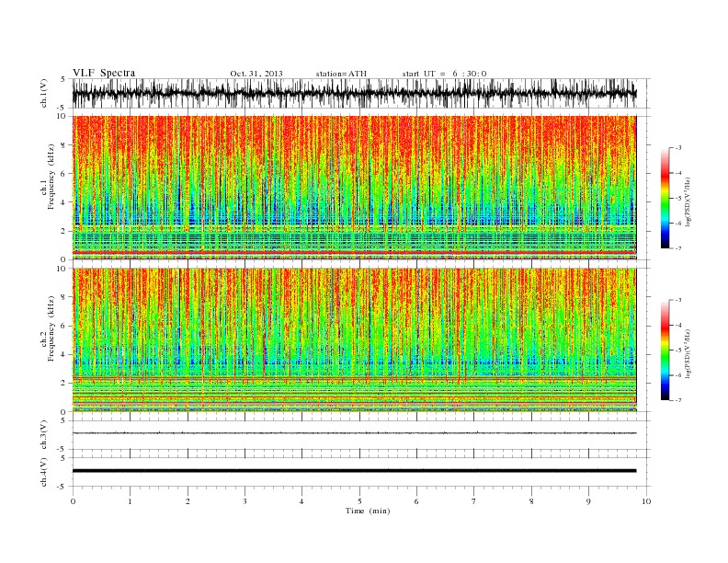The width and height of the screenshot is (728, 563).
Task: Select the "start UT = 6 :30: 0" text
Action: pyautogui.click(x=444, y=74)
